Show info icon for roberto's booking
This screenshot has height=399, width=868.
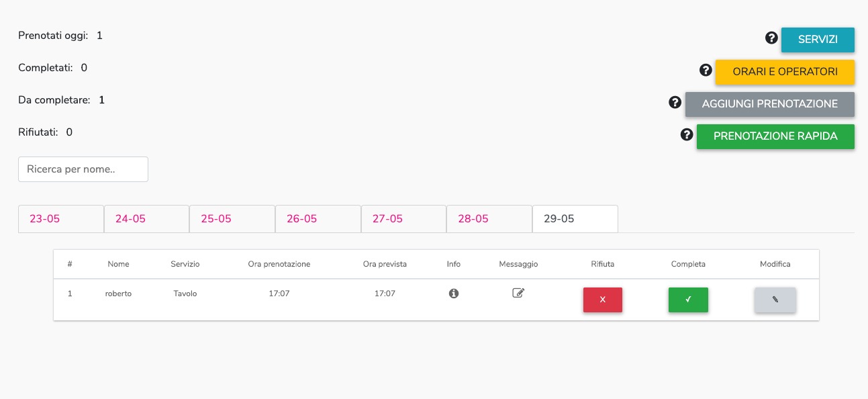(454, 294)
